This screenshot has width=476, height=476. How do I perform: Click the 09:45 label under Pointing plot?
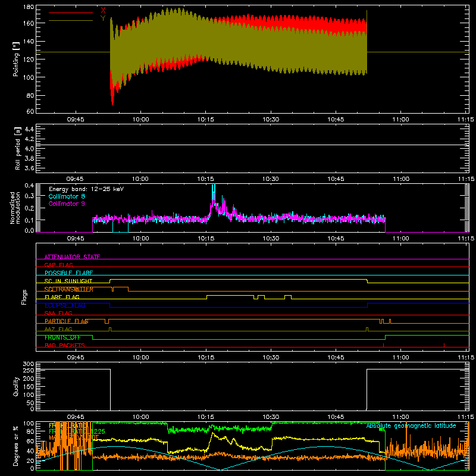click(x=76, y=120)
